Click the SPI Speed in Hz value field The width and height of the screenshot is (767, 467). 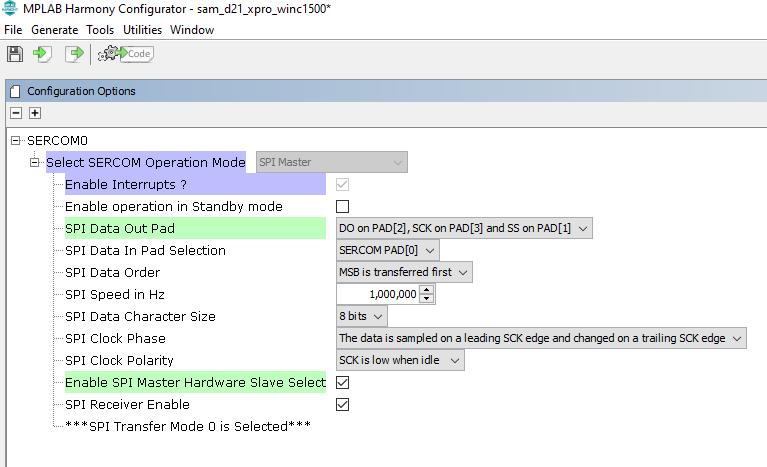point(378,294)
